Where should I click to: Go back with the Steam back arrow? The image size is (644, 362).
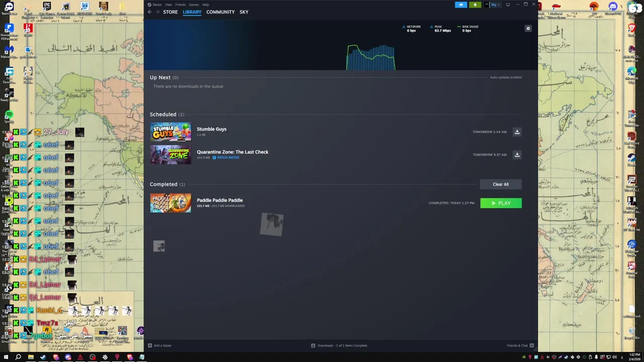[x=149, y=12]
